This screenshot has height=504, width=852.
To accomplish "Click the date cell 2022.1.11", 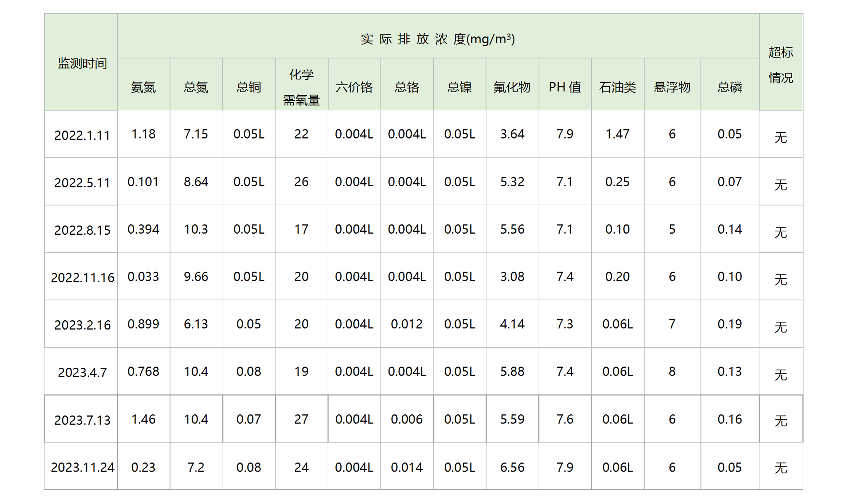I will pos(82,135).
